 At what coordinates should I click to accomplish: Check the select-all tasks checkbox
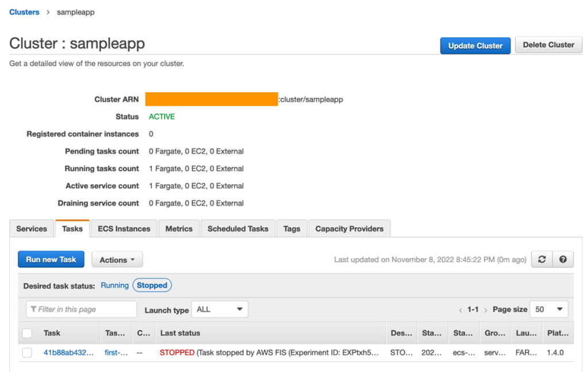pos(26,333)
